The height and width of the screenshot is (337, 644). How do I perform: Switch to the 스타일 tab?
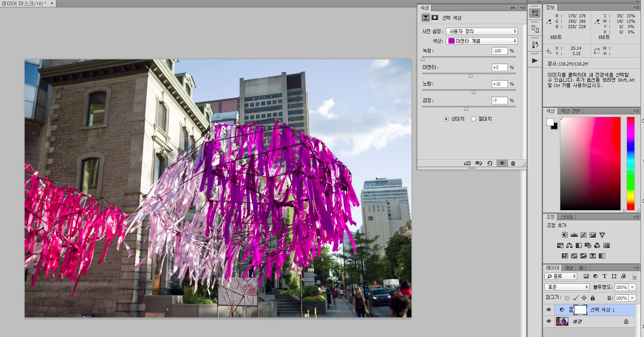(x=566, y=217)
